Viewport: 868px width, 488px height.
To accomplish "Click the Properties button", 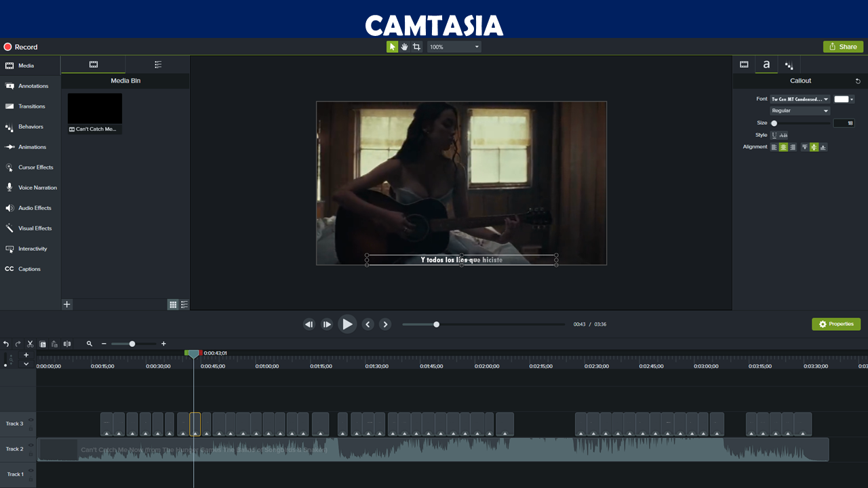I will [x=835, y=324].
